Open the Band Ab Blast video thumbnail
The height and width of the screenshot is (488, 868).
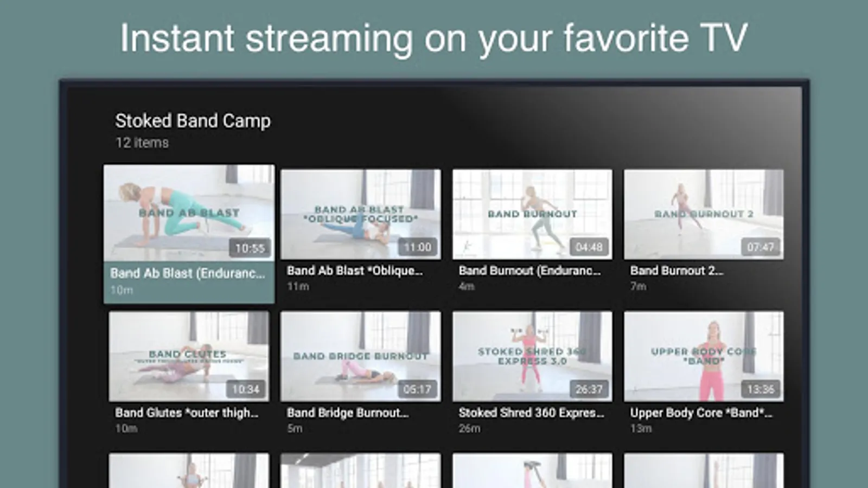point(189,213)
